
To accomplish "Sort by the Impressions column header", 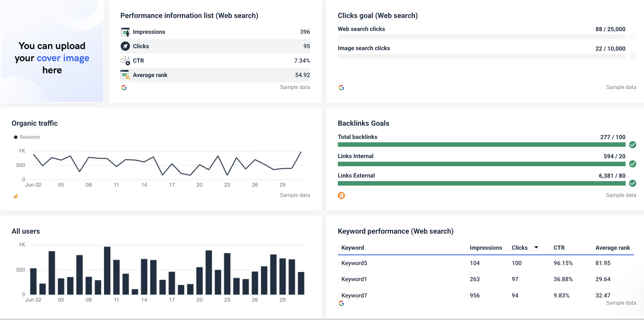I will [x=486, y=248].
